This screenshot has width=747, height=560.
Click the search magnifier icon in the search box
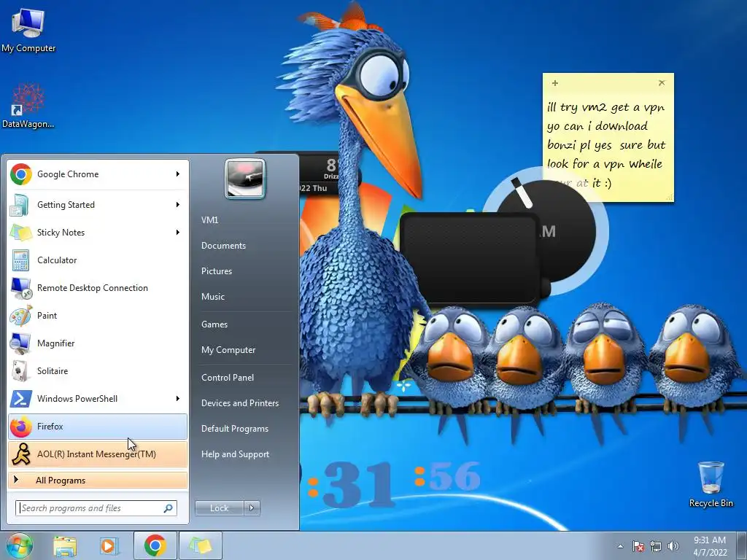169,508
